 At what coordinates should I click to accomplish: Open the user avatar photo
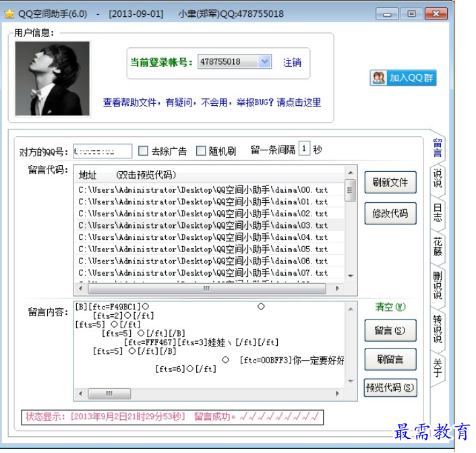(53, 78)
